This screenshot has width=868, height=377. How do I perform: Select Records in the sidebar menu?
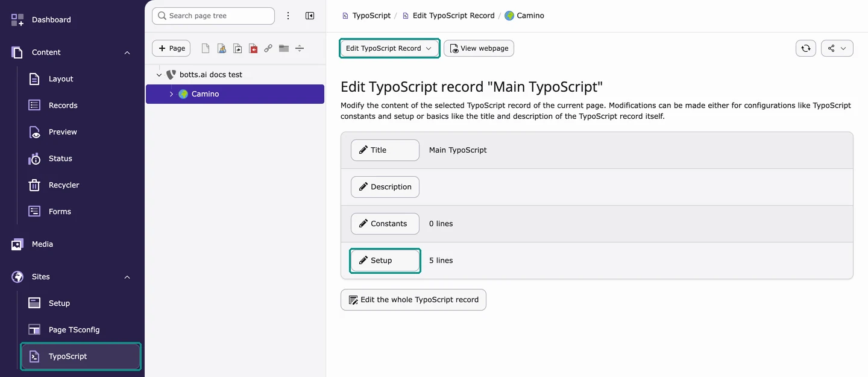(x=63, y=106)
